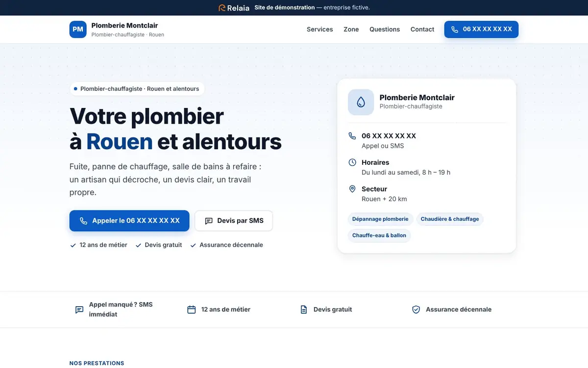The image size is (588, 368).
Task: Click the water drop icon in info card
Action: pos(361,102)
